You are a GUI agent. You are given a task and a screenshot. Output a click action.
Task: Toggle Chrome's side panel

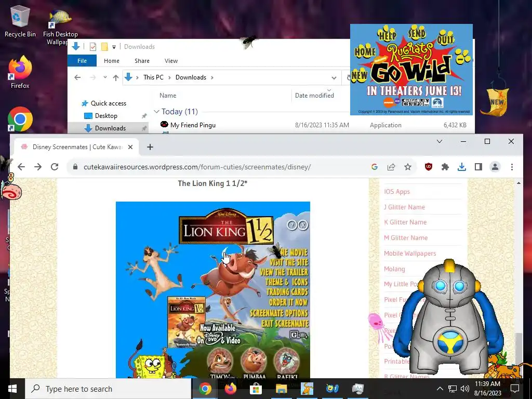click(478, 167)
